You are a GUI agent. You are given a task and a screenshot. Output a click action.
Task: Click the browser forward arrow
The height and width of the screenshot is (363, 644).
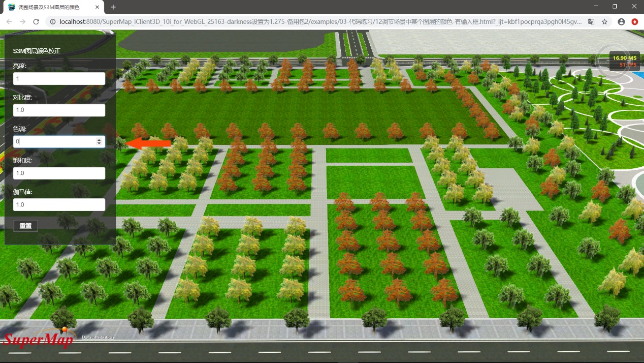click(x=22, y=22)
